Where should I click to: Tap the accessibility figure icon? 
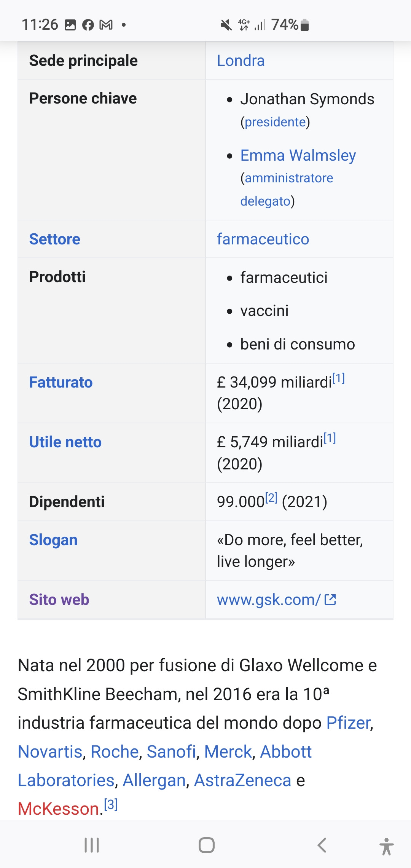[386, 846]
